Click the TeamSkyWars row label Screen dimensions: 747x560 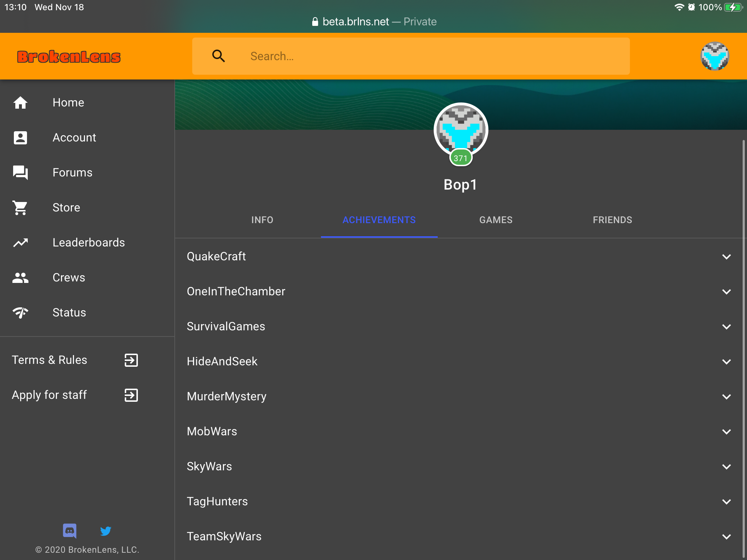(224, 536)
